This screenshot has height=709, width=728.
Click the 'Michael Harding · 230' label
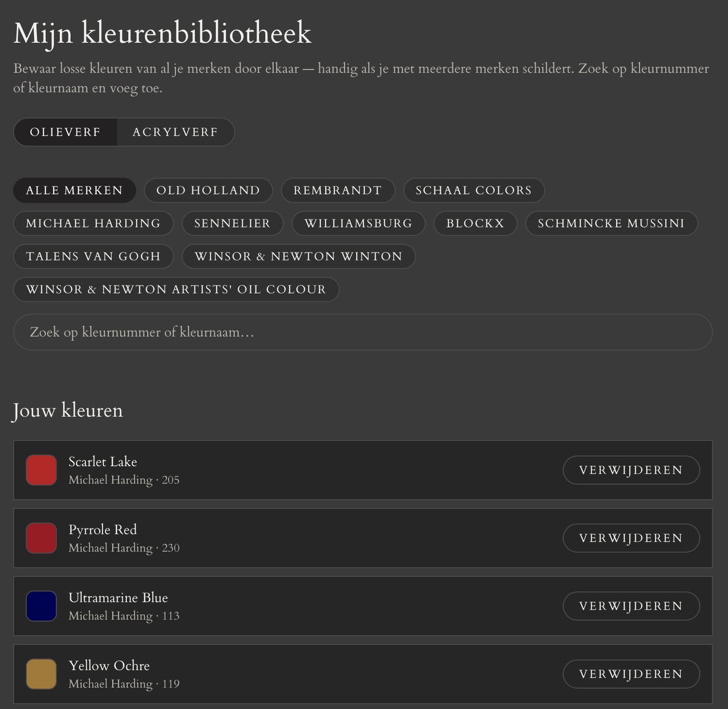[x=124, y=548]
